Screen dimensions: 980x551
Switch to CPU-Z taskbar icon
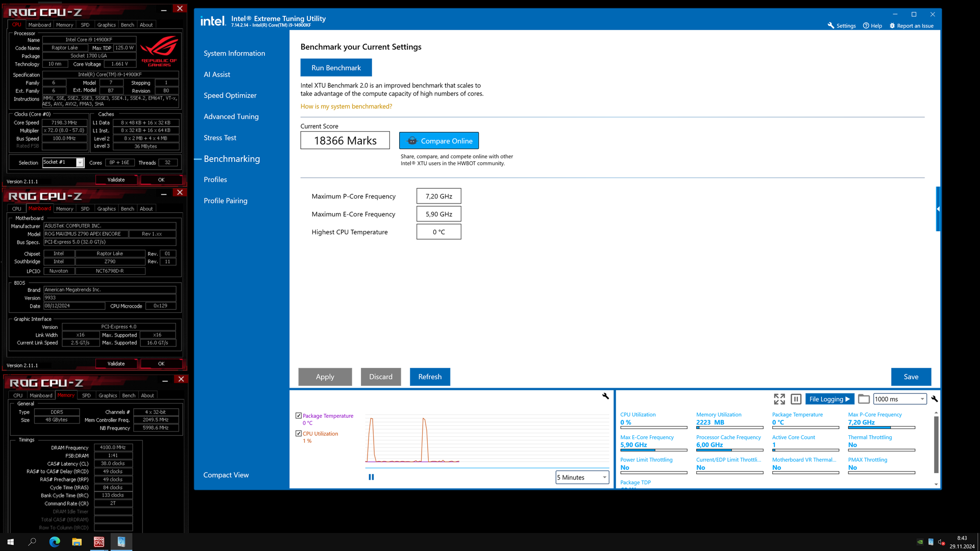point(99,542)
